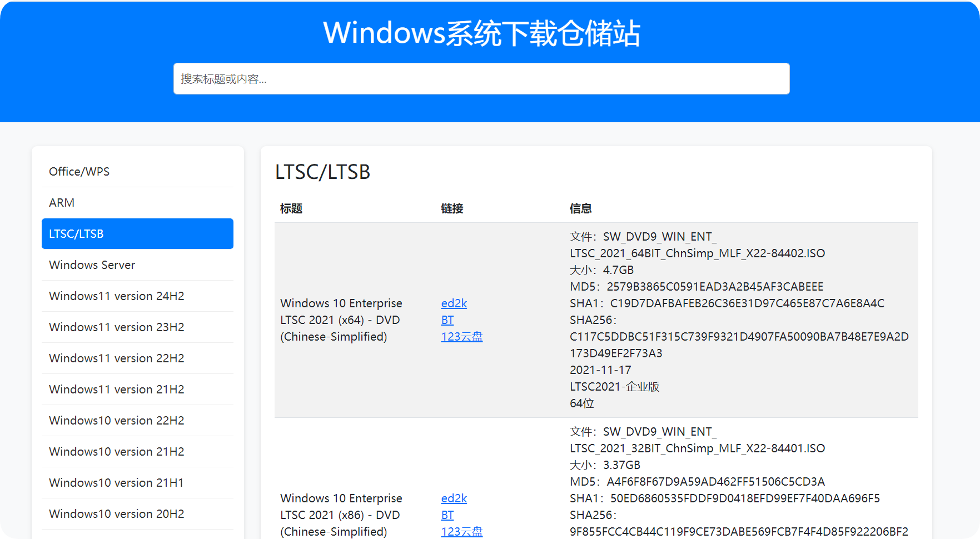Click the 链接 column header
980x539 pixels.
click(x=452, y=208)
